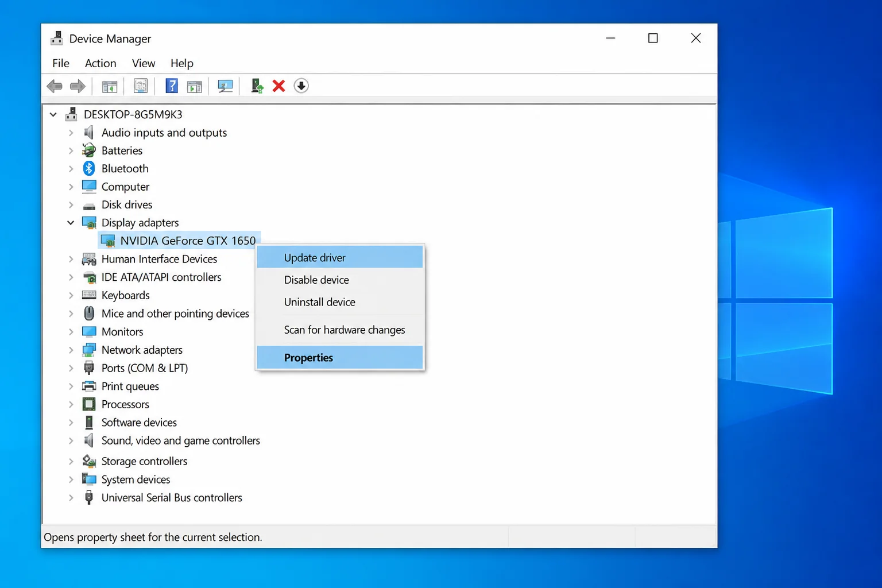This screenshot has width=882, height=588.
Task: Click the Update driver toolbar icon
Action: click(x=257, y=86)
